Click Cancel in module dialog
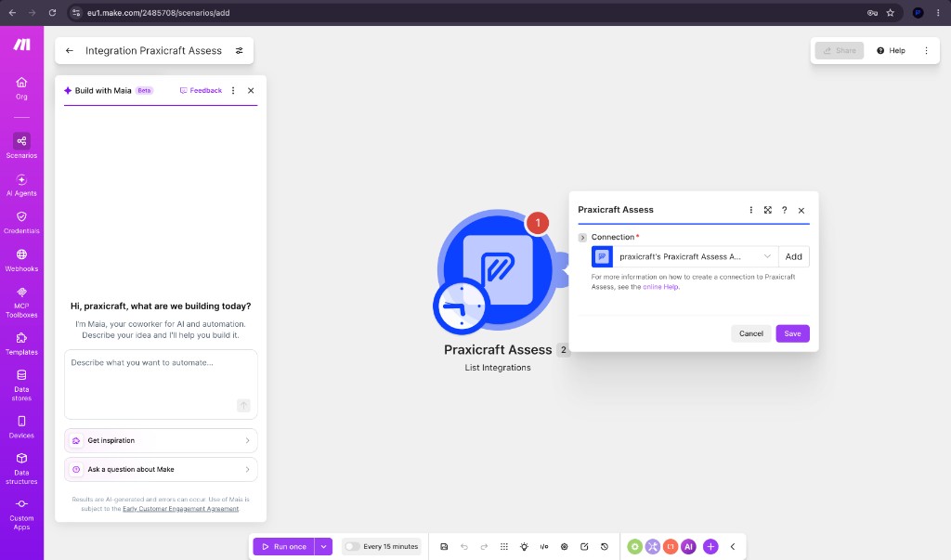This screenshot has width=951, height=560. pyautogui.click(x=750, y=333)
